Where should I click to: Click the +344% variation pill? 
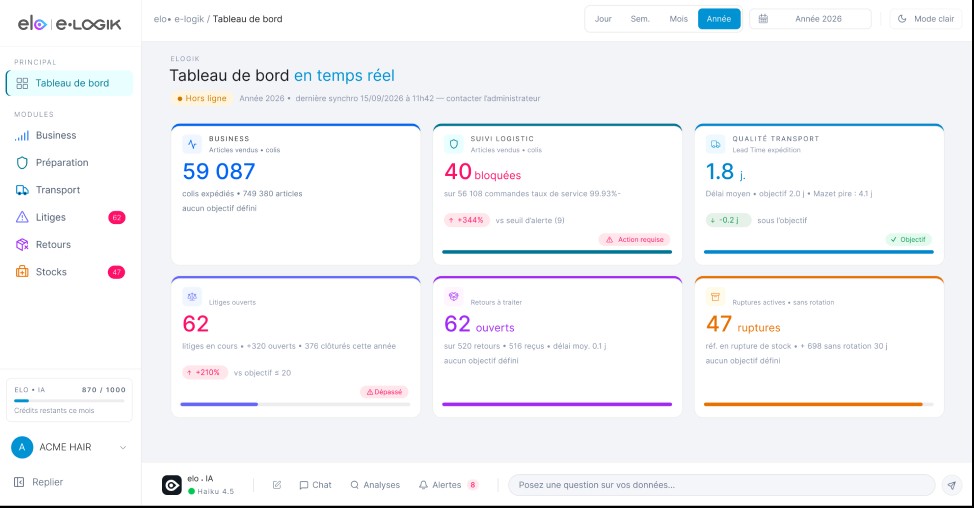coord(467,220)
